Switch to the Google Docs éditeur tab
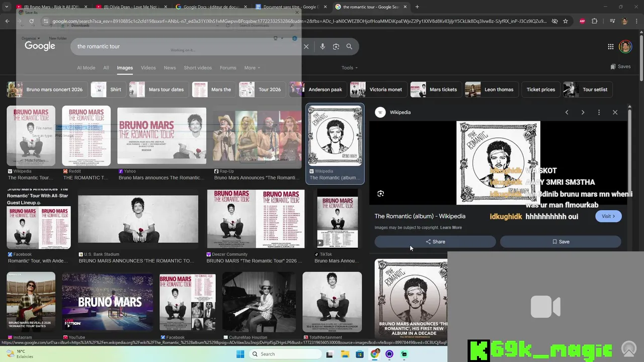This screenshot has width=644, height=362. coord(210,7)
